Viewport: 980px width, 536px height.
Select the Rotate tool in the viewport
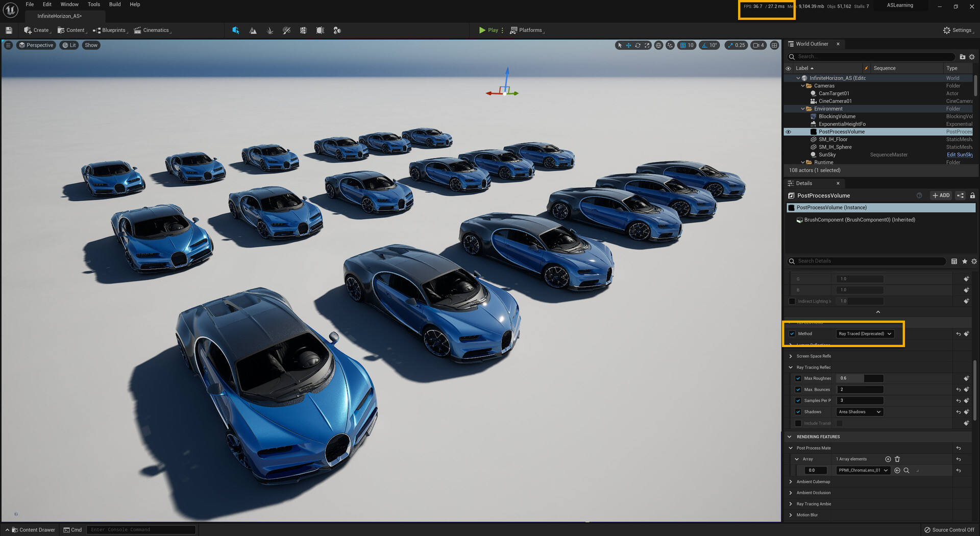[638, 45]
